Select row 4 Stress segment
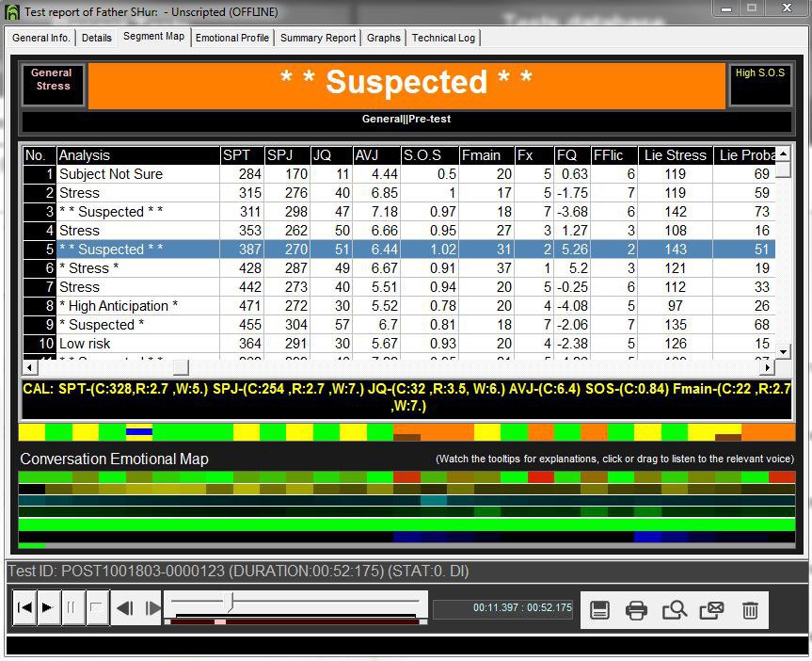812x661 pixels. (x=399, y=230)
